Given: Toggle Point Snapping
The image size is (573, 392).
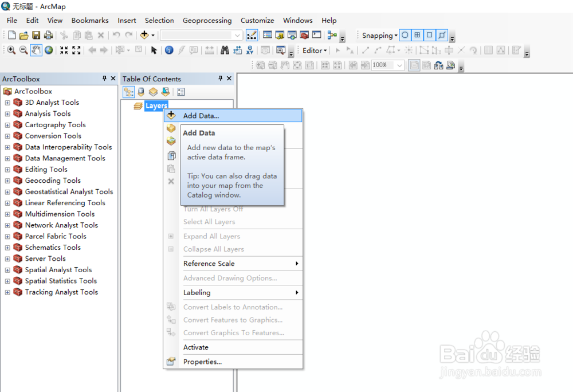Looking at the screenshot, I should [x=405, y=35].
